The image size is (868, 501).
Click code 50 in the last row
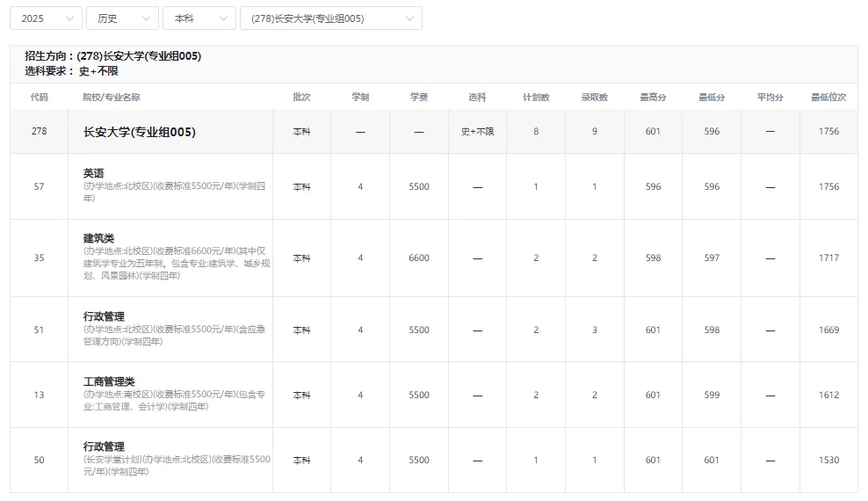coord(39,460)
